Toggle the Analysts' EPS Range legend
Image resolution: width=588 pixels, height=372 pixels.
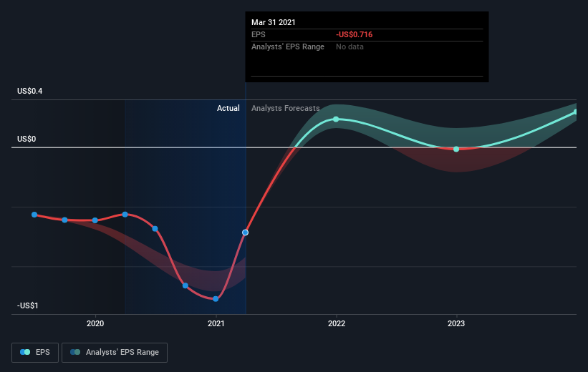pyautogui.click(x=115, y=352)
